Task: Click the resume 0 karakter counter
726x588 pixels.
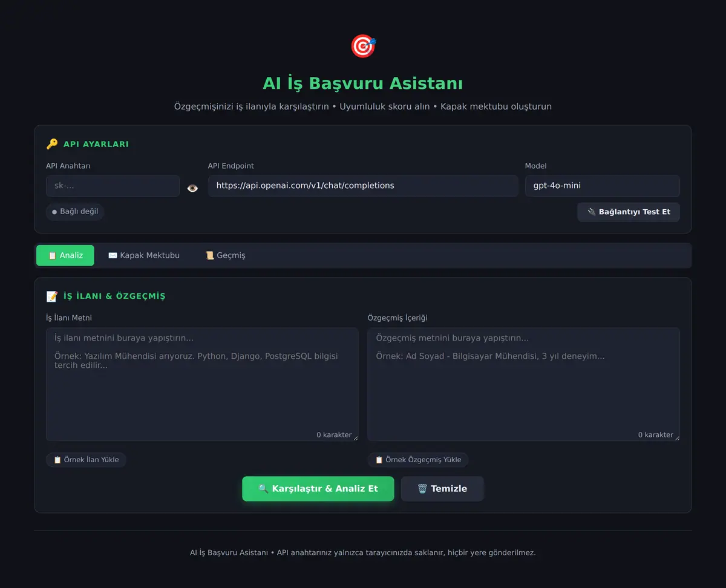Action: click(x=656, y=435)
